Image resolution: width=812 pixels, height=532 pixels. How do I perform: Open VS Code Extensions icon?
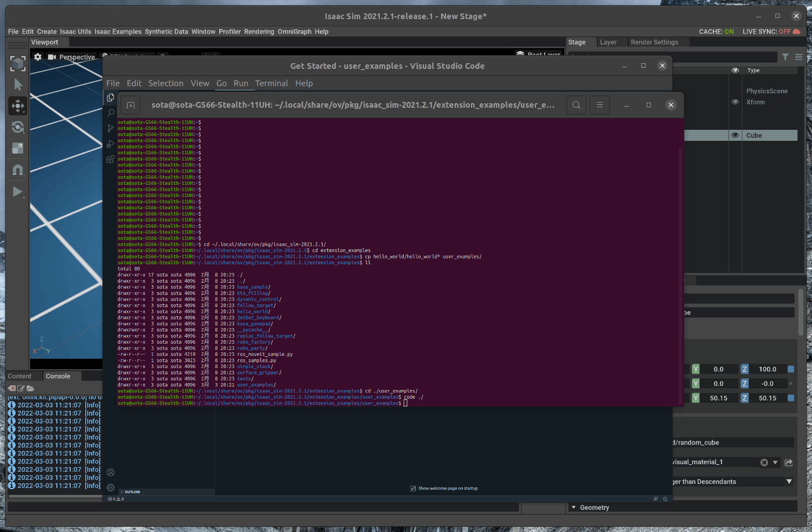point(111,159)
